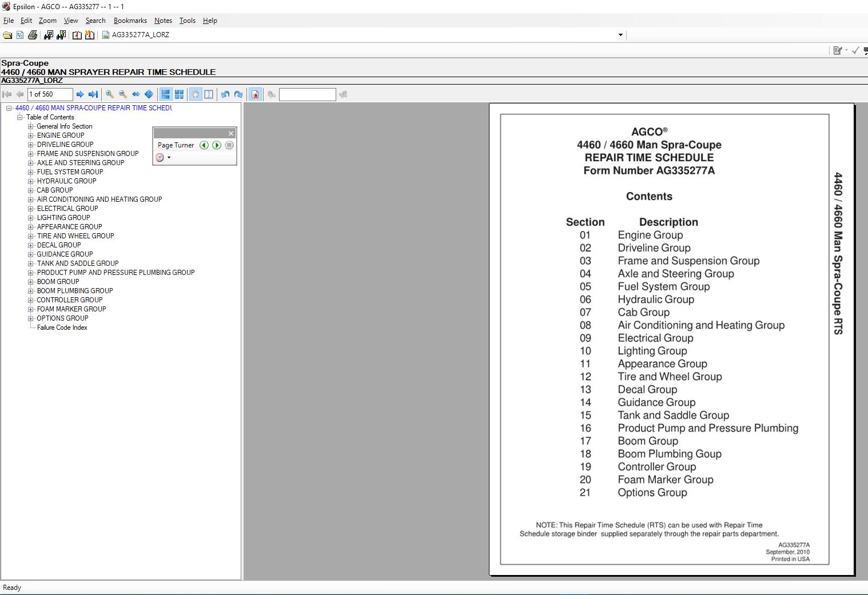Select FOAM MARKER GROUP item
The image size is (868, 595).
(x=71, y=309)
